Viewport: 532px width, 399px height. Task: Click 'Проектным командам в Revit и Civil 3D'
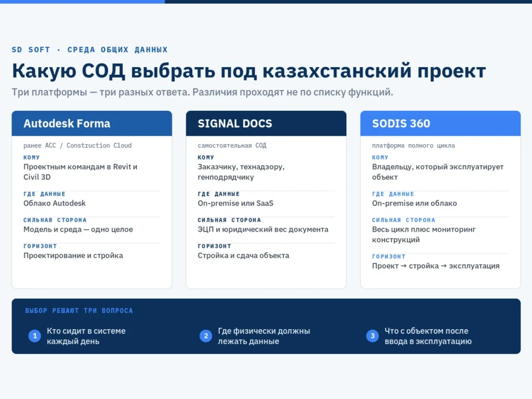click(x=80, y=172)
